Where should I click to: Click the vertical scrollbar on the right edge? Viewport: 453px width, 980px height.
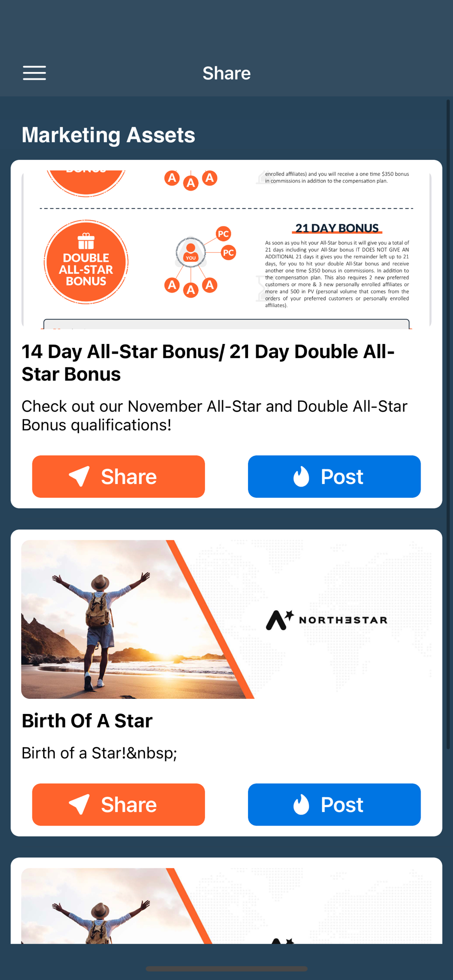(448, 424)
